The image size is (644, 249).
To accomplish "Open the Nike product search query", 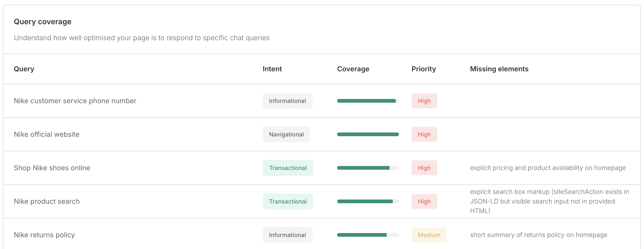I will [x=47, y=201].
